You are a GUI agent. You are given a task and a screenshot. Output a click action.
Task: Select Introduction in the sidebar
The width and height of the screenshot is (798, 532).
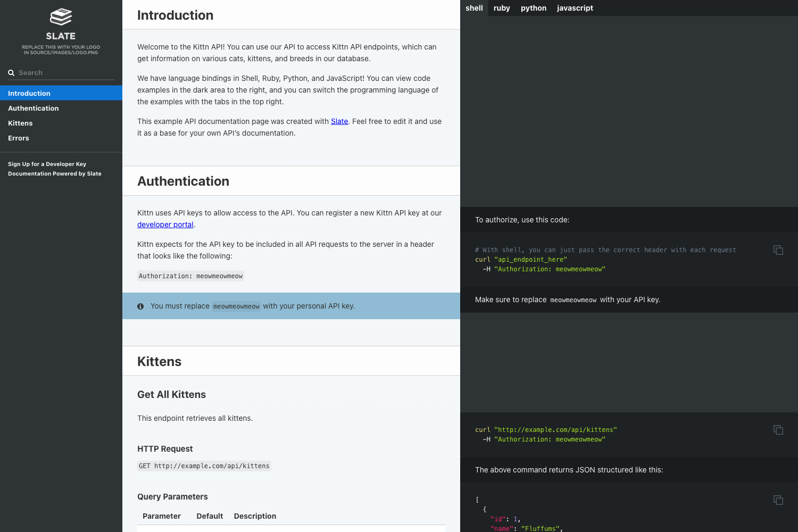tap(29, 93)
